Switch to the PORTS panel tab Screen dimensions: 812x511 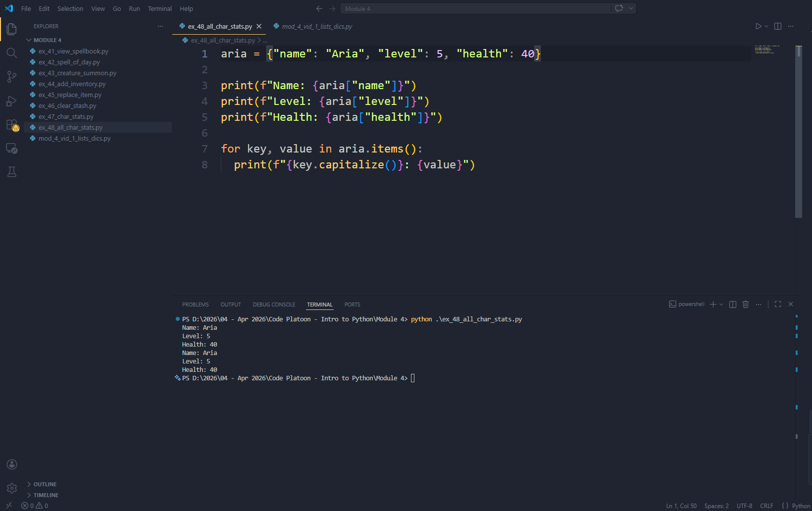click(353, 305)
